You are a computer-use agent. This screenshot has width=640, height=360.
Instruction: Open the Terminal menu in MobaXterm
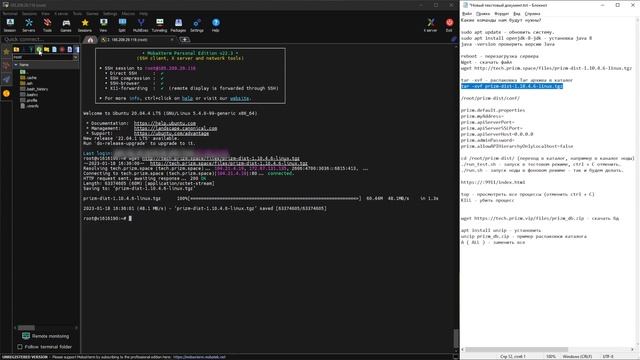tap(10, 13)
